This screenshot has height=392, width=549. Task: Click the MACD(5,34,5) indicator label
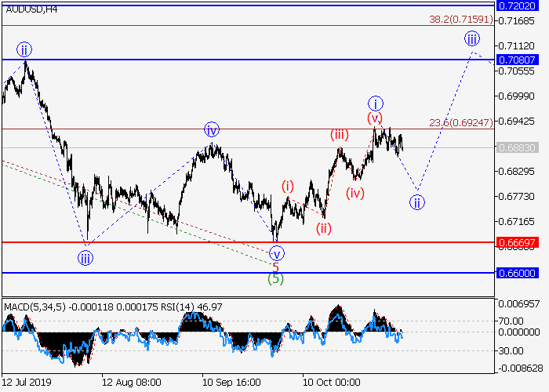pos(35,304)
